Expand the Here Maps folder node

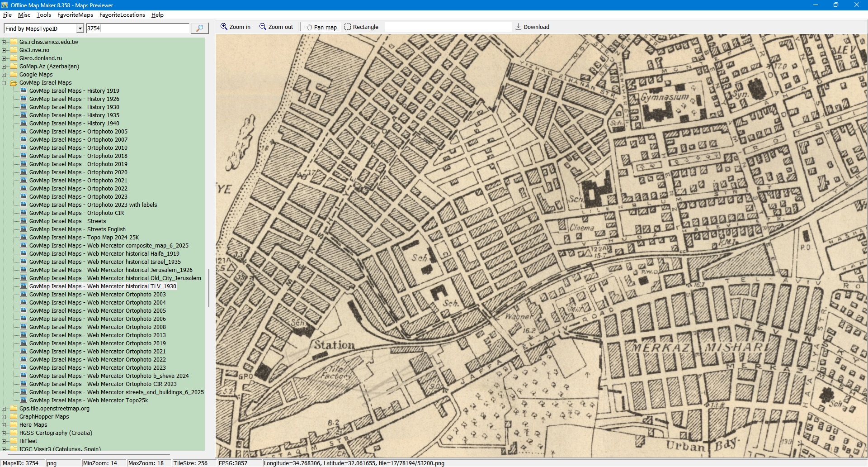coord(4,425)
